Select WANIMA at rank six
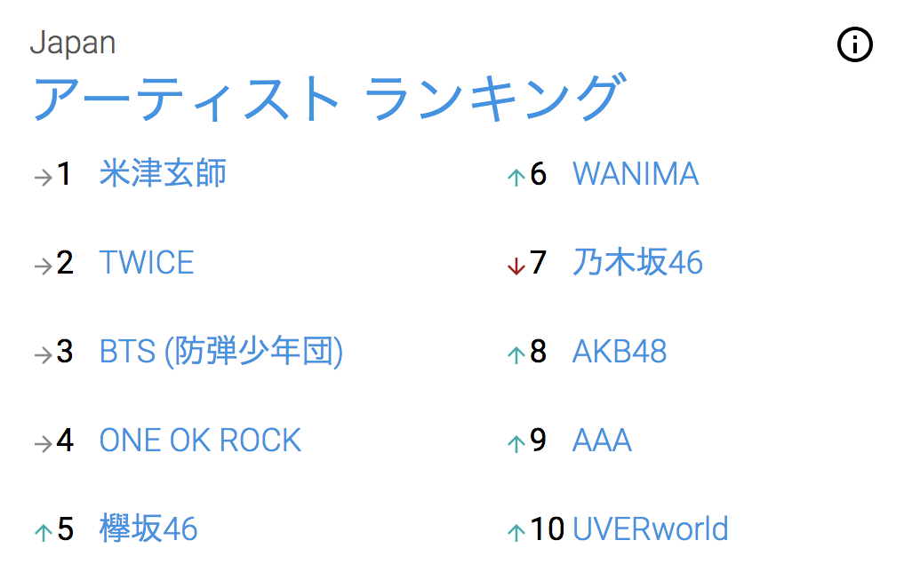Screen dimensions: 912x588 coord(636,174)
